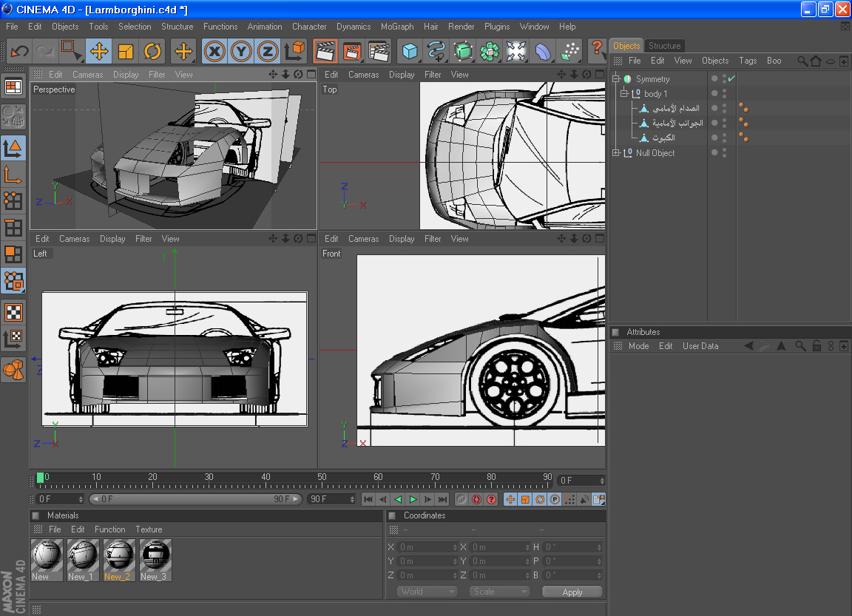Screen dimensions: 852x616
Task: Jump to the start of the animation
Action: (x=368, y=499)
